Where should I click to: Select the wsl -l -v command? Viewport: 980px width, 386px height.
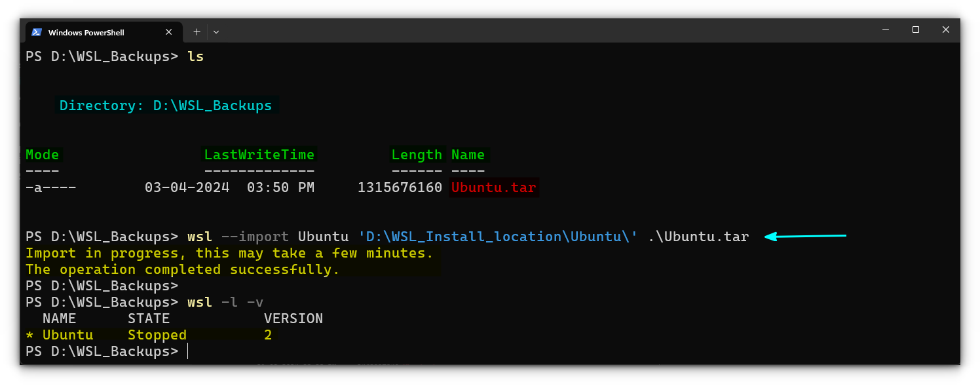point(225,301)
